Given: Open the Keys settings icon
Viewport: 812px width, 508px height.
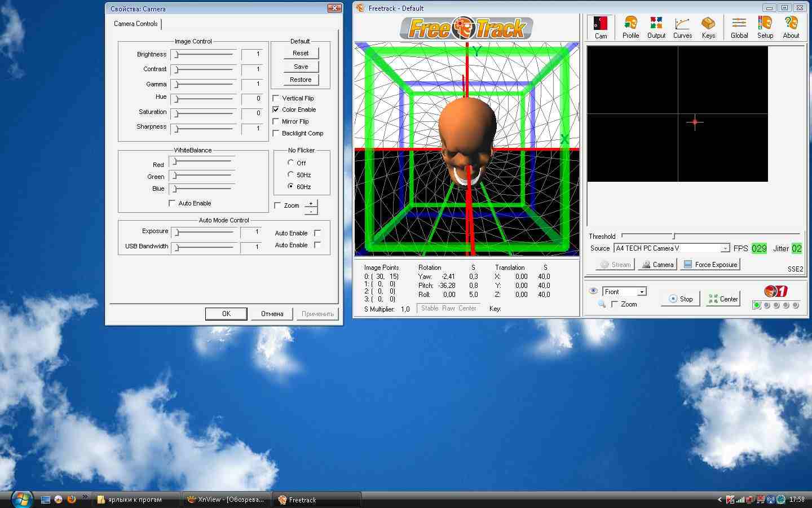Looking at the screenshot, I should (708, 27).
